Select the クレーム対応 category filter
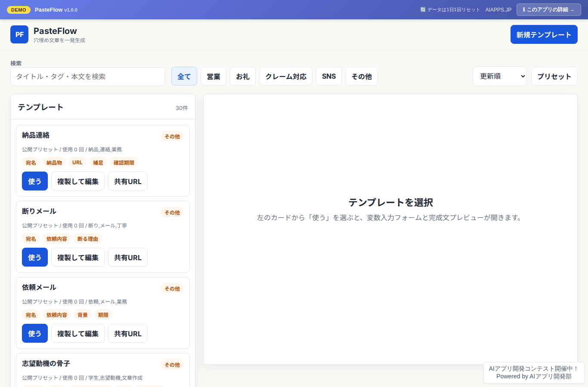This screenshot has height=387, width=588. coord(286,76)
